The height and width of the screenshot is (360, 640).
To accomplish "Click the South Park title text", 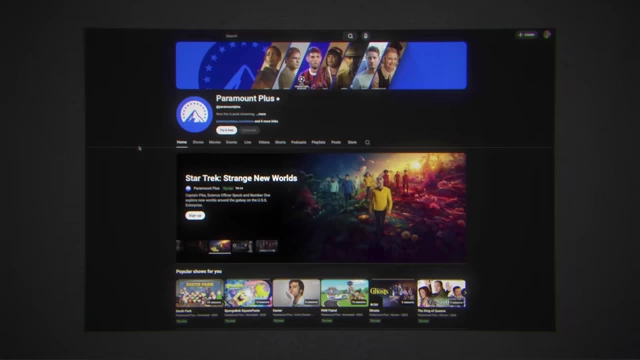I will pyautogui.click(x=184, y=311).
